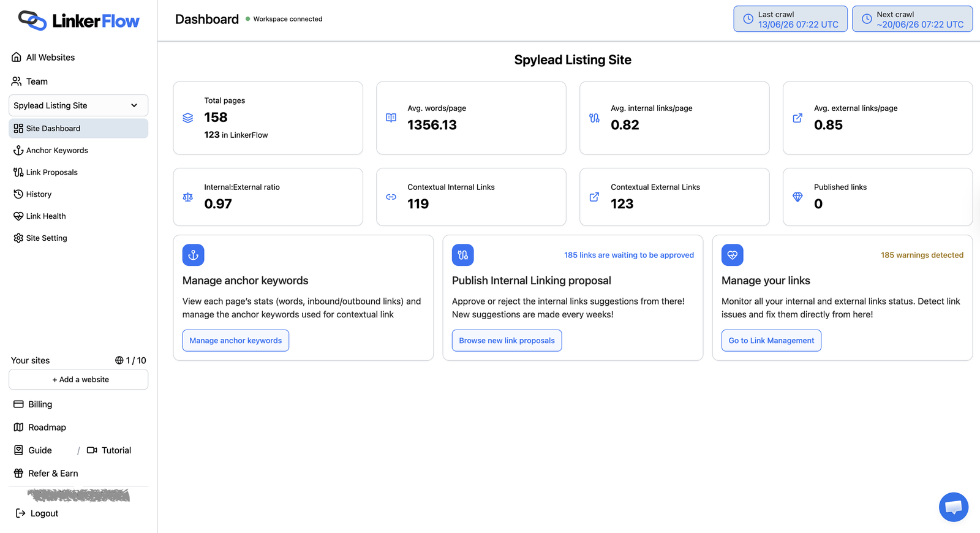The image size is (980, 533).
Task: Click the Last crawl date button
Action: [x=791, y=19]
